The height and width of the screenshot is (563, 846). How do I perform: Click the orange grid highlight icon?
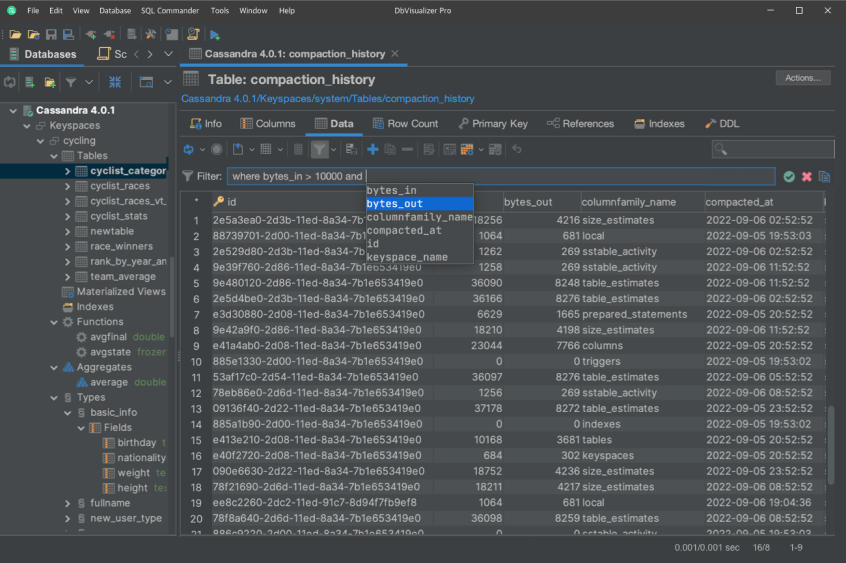coord(467,150)
